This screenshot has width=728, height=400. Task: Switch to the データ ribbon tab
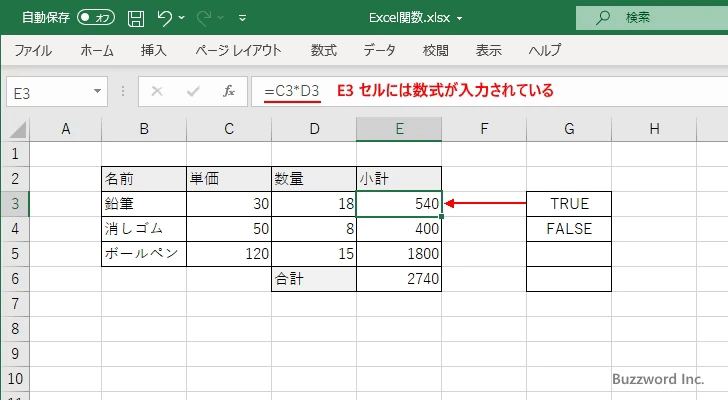tap(379, 50)
